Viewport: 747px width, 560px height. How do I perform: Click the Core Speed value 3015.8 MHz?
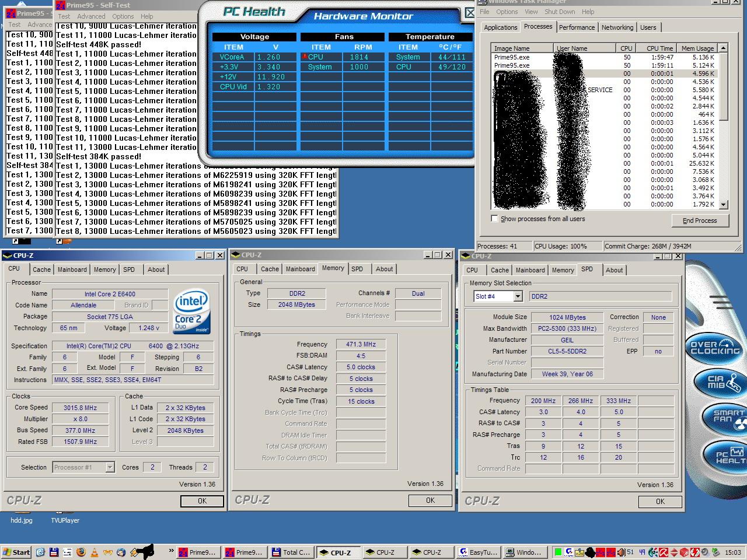(x=81, y=408)
